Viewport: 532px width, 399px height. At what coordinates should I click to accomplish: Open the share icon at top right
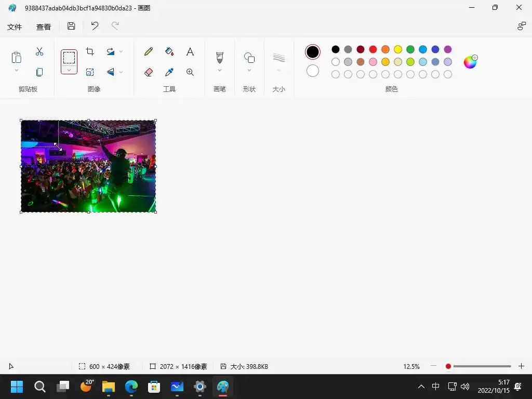pos(522,26)
